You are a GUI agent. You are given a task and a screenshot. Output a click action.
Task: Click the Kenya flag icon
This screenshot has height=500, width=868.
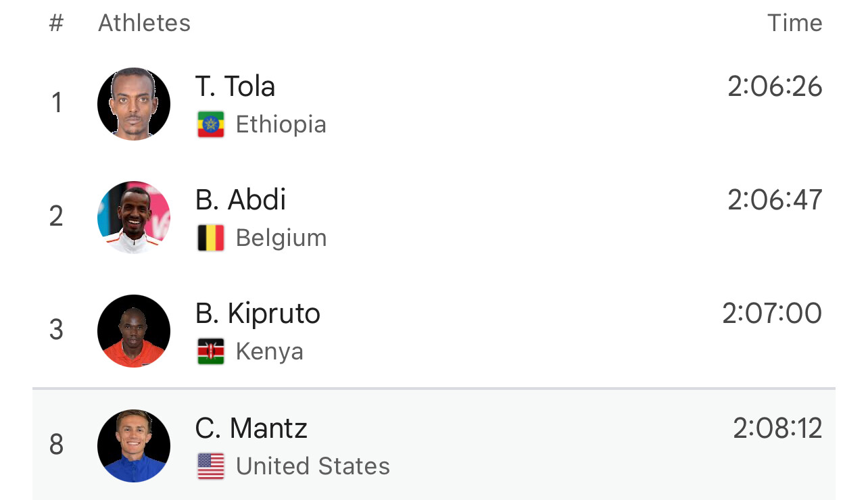pos(211,352)
